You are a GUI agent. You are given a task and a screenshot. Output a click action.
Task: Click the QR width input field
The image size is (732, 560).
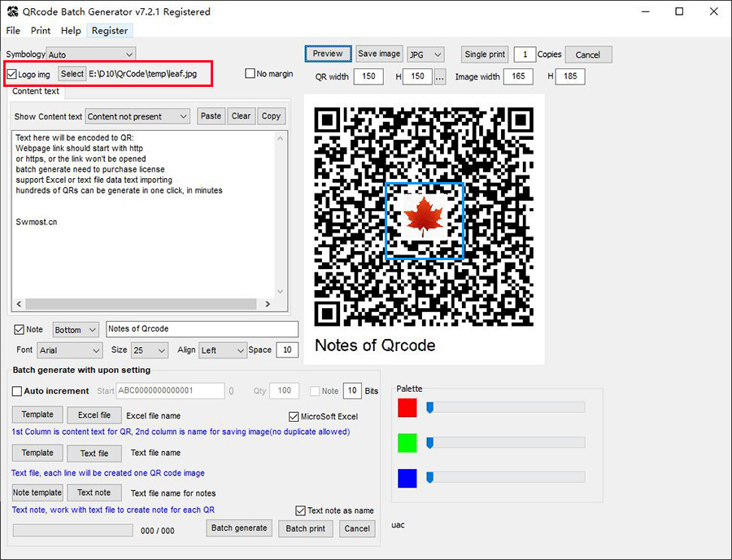[368, 76]
